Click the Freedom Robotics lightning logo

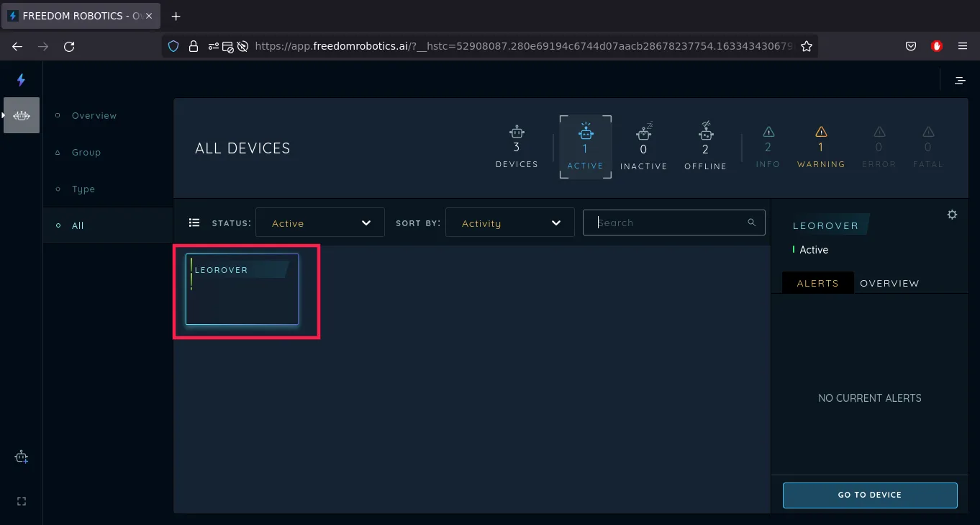(21, 80)
